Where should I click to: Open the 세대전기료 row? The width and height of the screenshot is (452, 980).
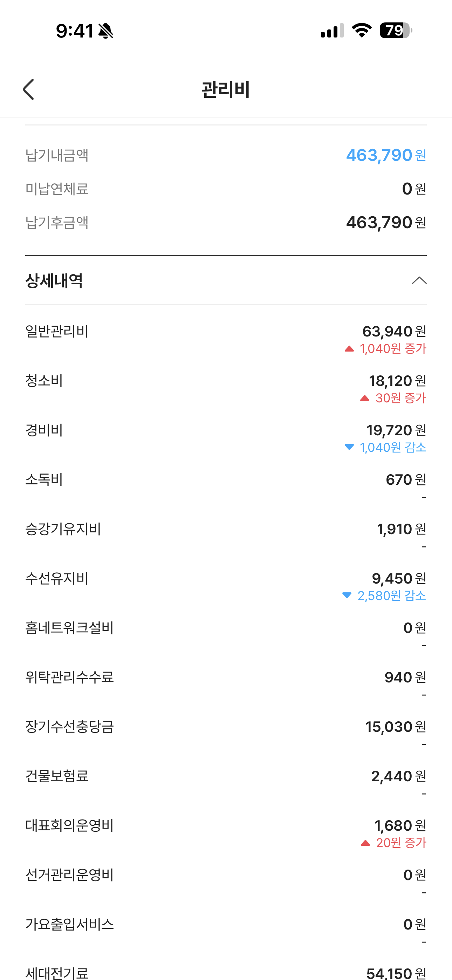pos(226,972)
